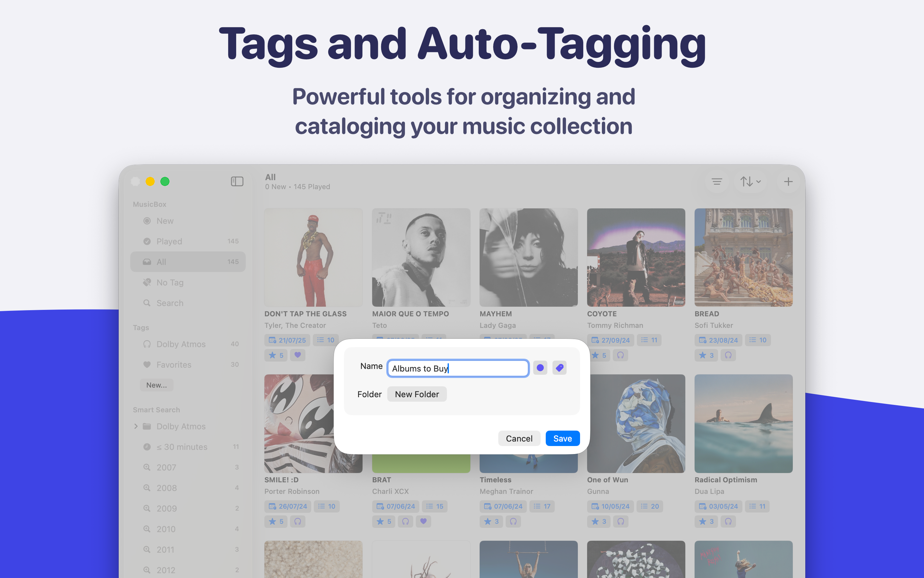Click track count 11 on COYOTE
Viewport: 924px width, 578px height.
point(649,340)
